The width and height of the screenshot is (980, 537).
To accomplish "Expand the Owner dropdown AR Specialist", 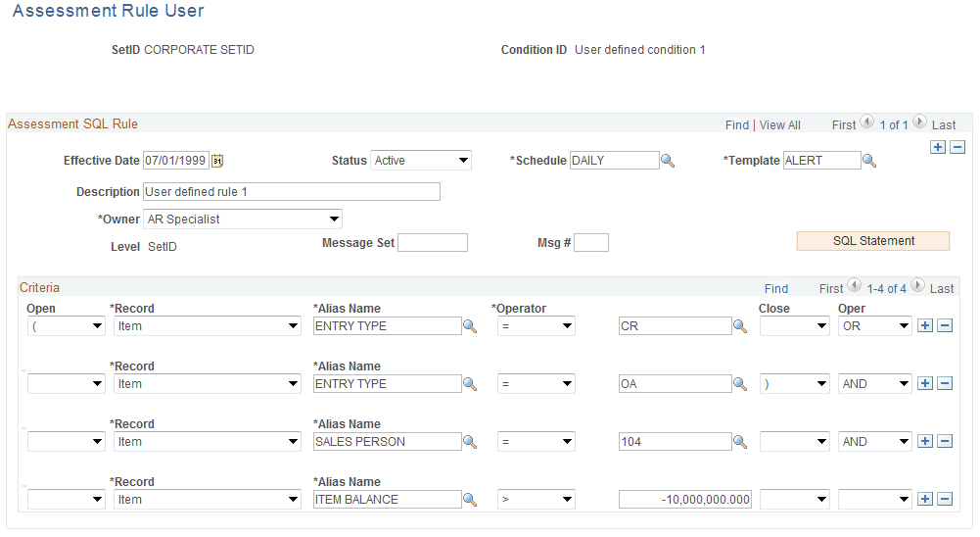I will (243, 220).
